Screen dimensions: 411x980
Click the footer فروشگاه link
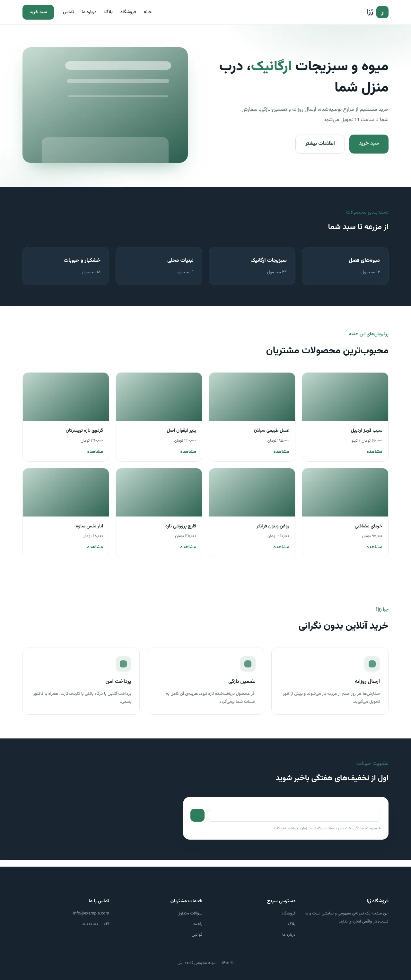[288, 913]
